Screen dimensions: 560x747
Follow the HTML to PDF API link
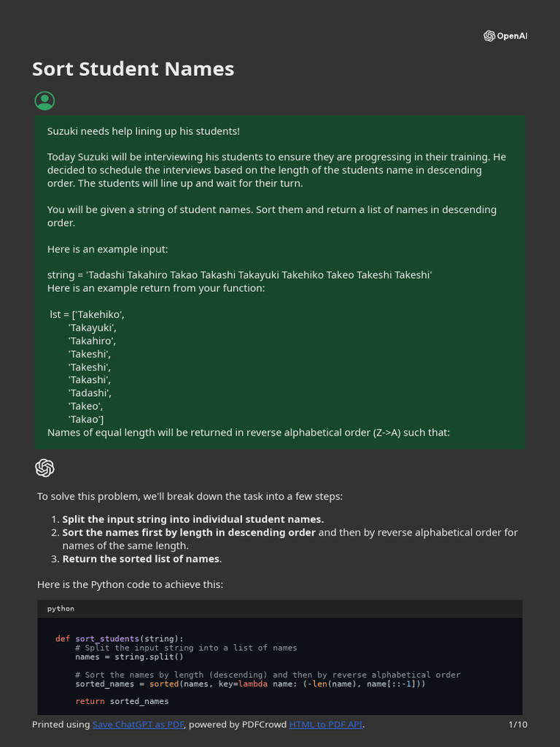[x=325, y=724]
